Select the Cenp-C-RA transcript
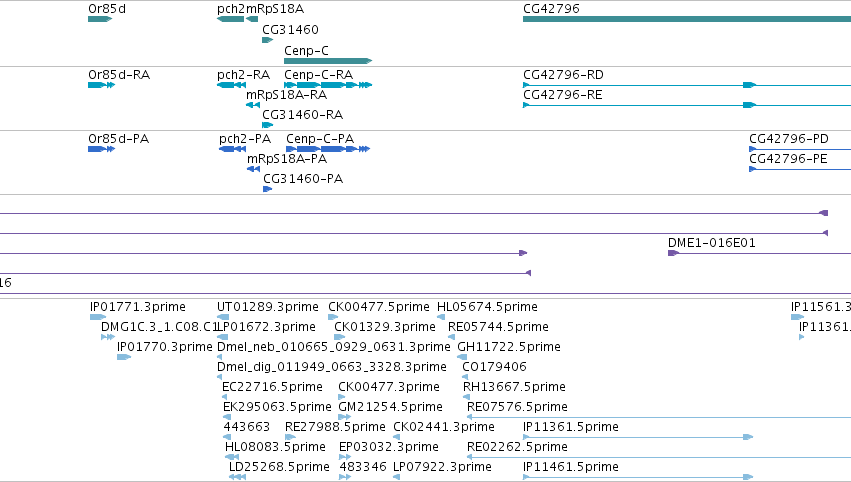Screen dimensions: 851x482 tap(328, 85)
